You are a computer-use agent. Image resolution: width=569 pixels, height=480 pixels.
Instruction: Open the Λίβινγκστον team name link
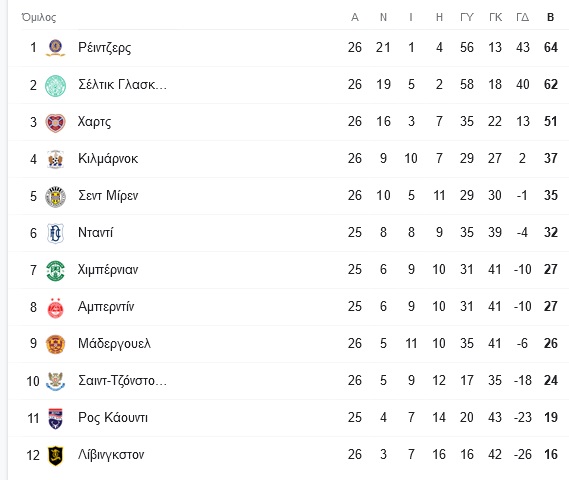(111, 455)
